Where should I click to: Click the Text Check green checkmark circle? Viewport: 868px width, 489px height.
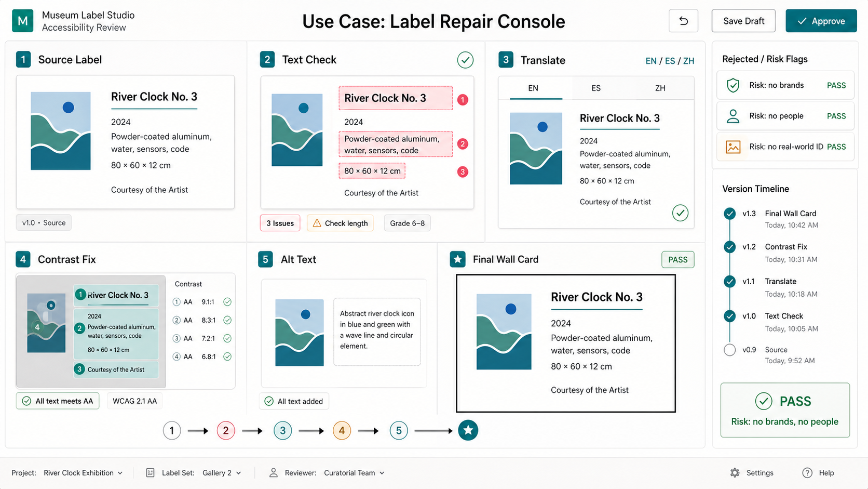[465, 60]
